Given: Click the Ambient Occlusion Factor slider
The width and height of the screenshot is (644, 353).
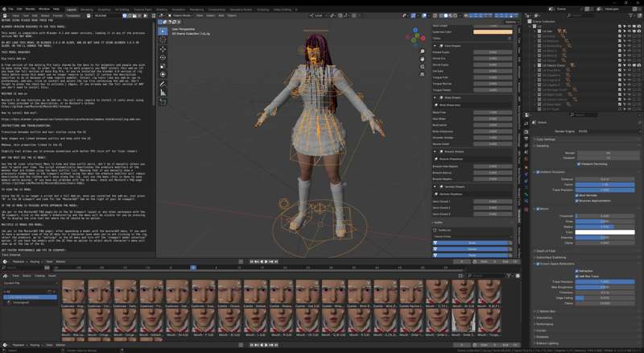Looking at the screenshot, I should point(605,185).
